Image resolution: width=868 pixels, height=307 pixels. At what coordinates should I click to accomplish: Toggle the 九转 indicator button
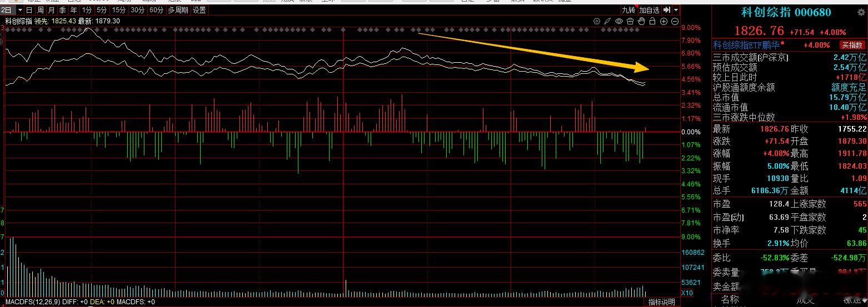[x=628, y=10]
